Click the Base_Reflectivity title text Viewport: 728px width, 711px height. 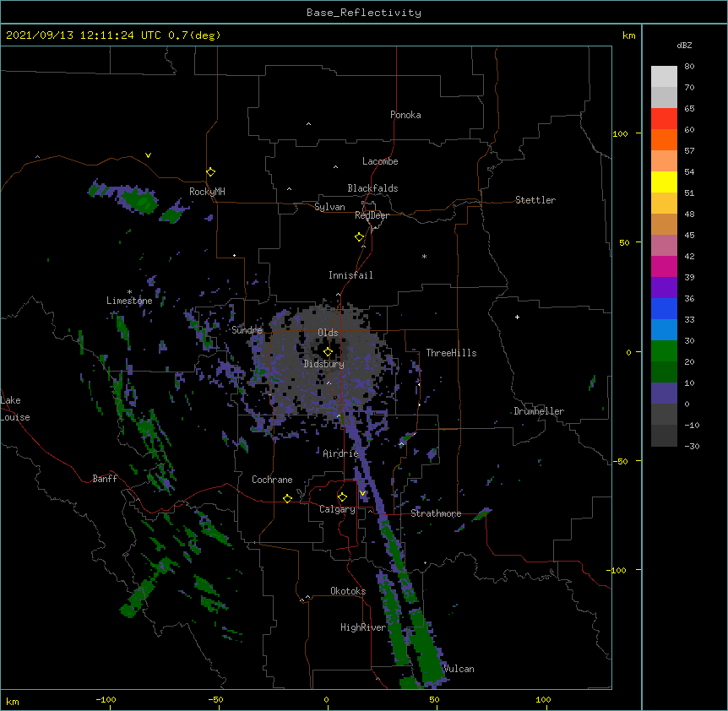click(x=364, y=13)
